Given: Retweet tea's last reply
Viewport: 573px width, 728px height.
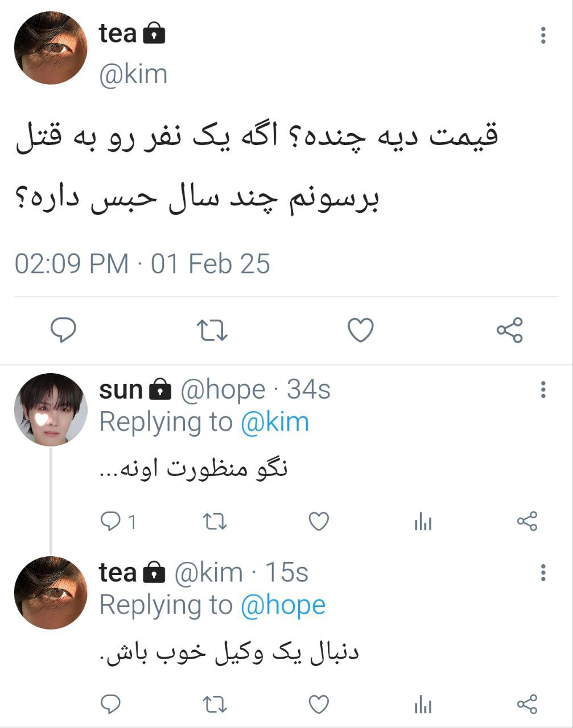Looking at the screenshot, I should coord(215,704).
